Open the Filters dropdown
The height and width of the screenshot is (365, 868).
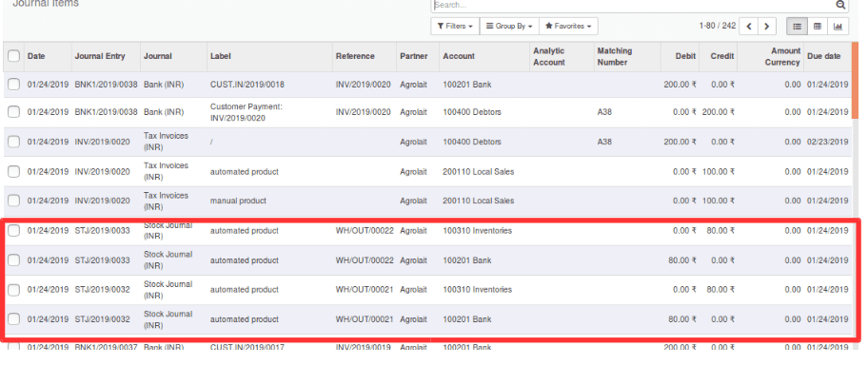click(x=455, y=26)
